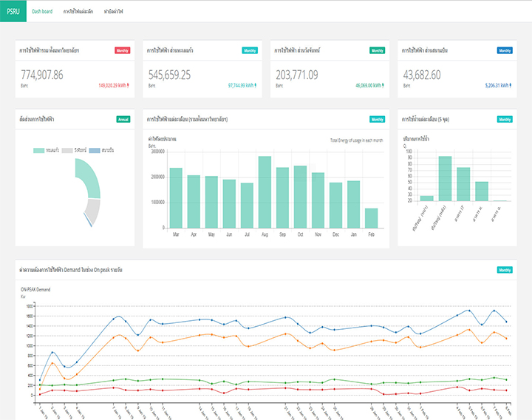Click the Monthly badge on the On peak Demand panel

pyautogui.click(x=505, y=270)
